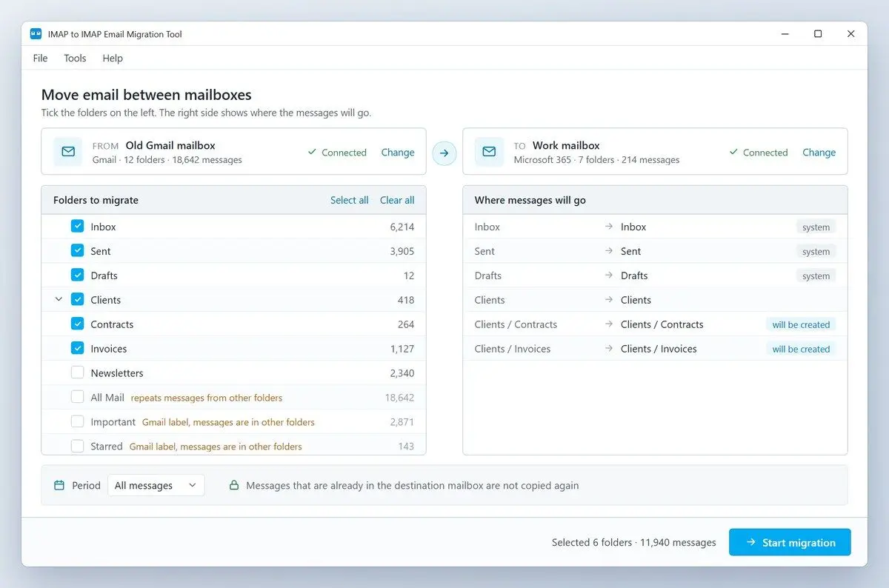The width and height of the screenshot is (889, 588).
Task: Change the Old Gmail source mailbox
Action: coord(398,153)
